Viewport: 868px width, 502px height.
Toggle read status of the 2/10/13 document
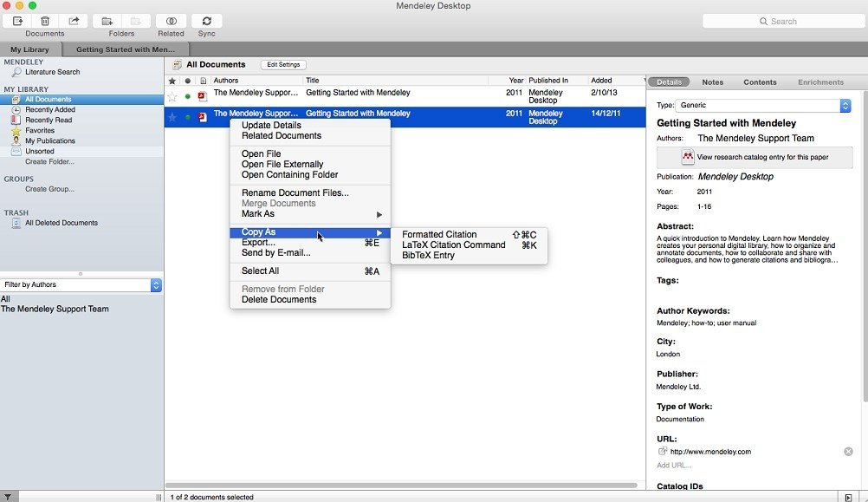click(x=188, y=96)
